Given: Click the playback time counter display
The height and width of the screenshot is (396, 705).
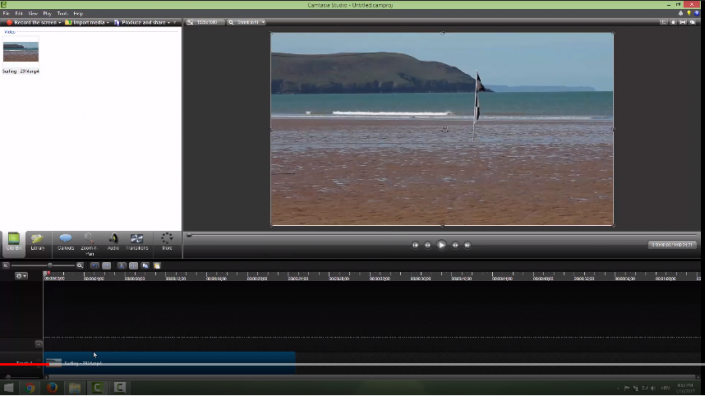Looking at the screenshot, I should [672, 245].
